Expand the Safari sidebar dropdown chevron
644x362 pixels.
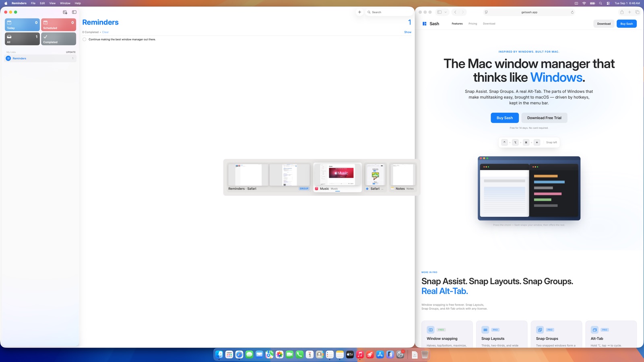tap(446, 12)
